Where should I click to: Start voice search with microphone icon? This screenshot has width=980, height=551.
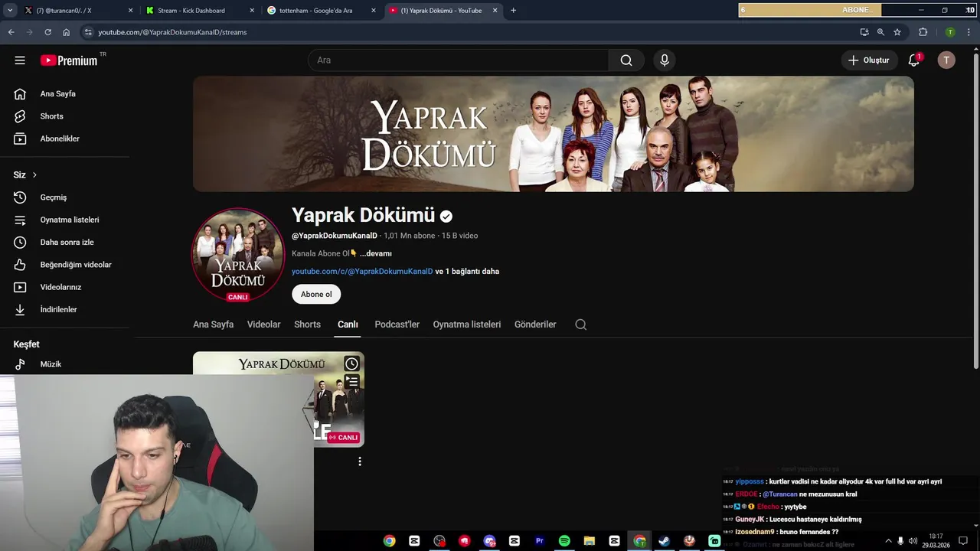(665, 60)
